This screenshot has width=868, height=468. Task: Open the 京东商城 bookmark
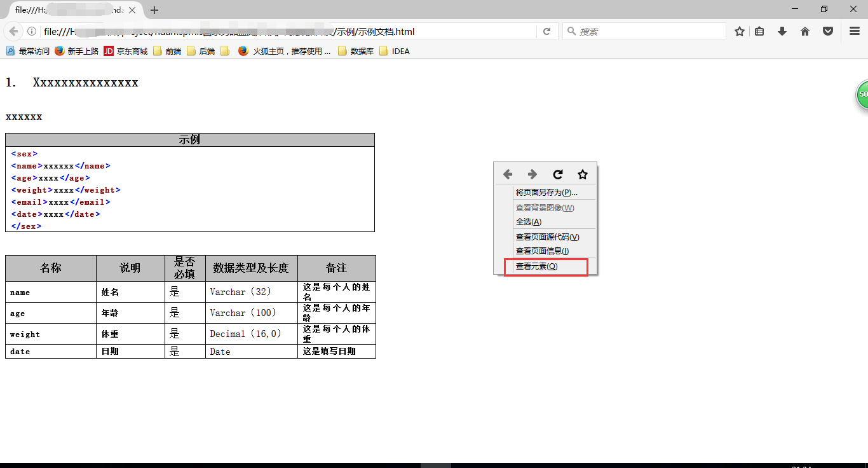click(x=126, y=52)
